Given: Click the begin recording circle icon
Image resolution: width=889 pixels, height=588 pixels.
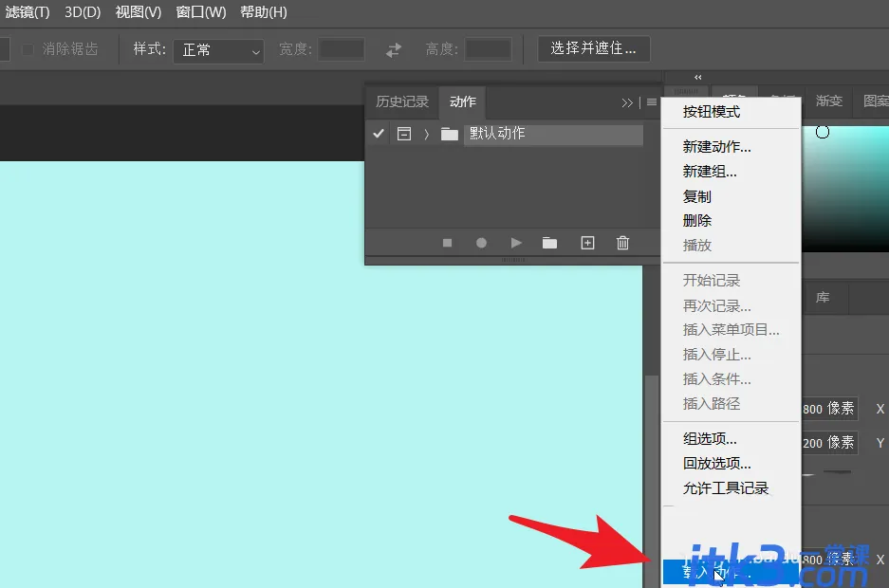Looking at the screenshot, I should pyautogui.click(x=481, y=243).
